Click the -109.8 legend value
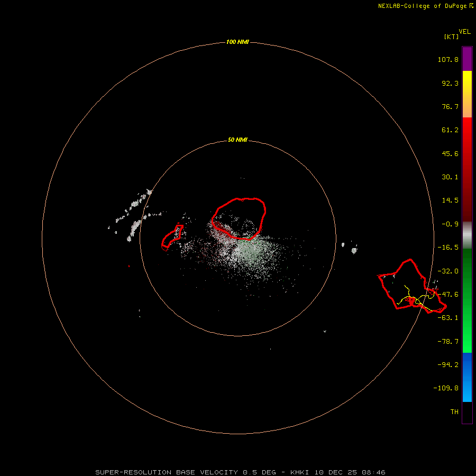 click(x=446, y=388)
